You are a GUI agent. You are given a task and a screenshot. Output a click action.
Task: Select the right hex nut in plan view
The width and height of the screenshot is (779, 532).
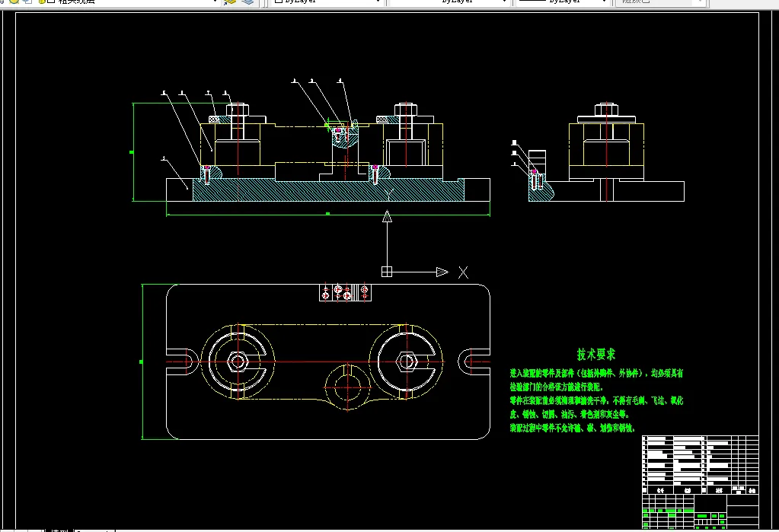407,362
